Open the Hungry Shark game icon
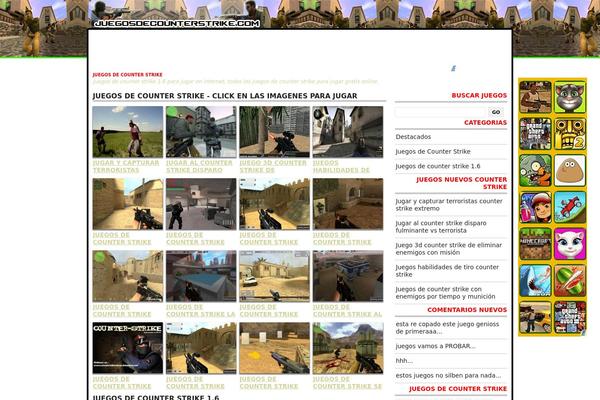This screenshot has width=600, height=400. click(x=535, y=281)
